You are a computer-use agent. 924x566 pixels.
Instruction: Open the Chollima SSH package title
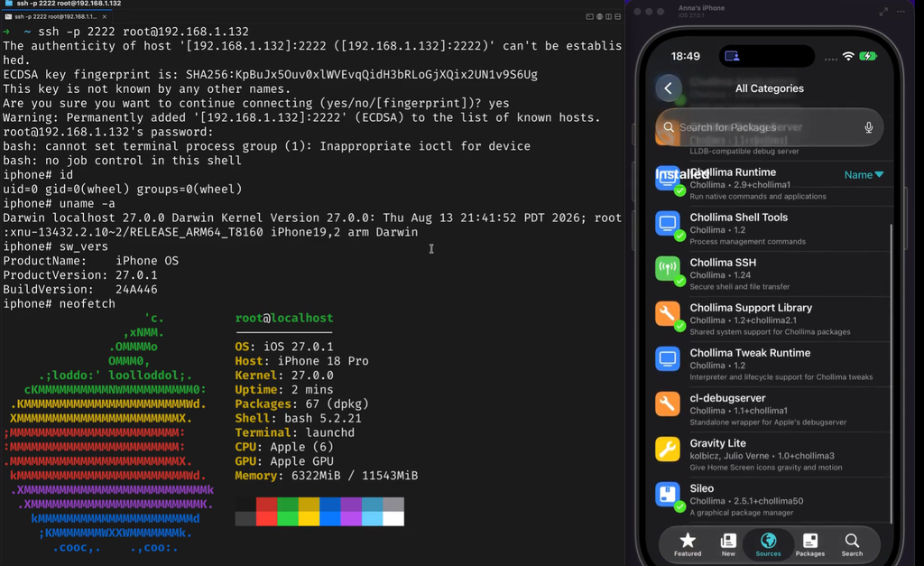723,263
